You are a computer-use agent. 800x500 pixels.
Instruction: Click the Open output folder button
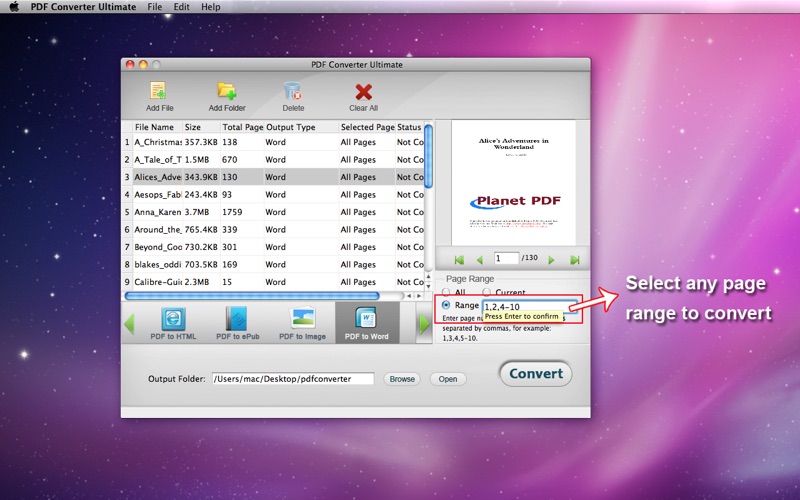(447, 379)
